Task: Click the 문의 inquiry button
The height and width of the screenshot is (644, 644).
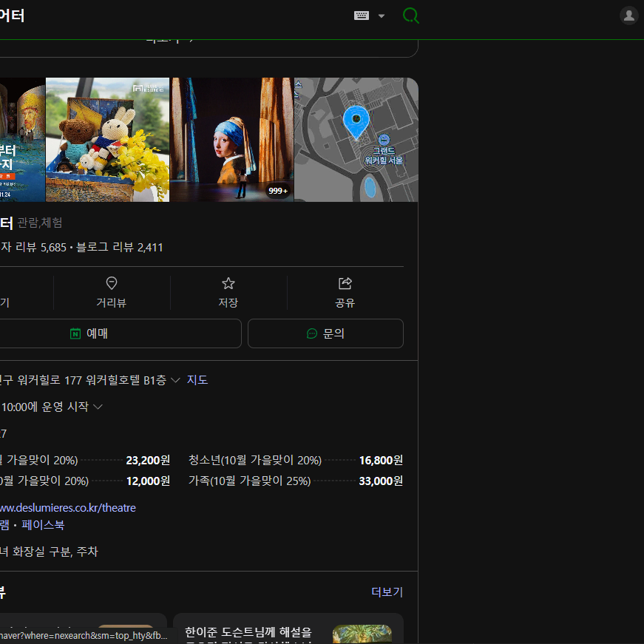Action: click(325, 333)
